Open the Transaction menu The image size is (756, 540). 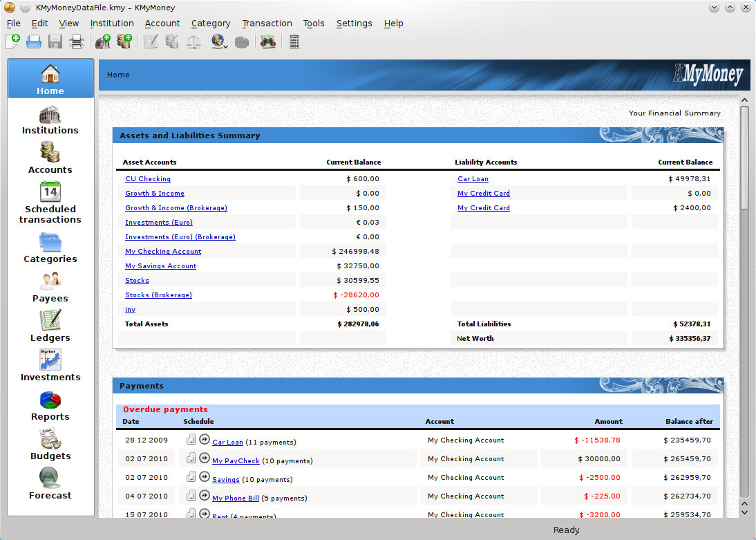267,24
